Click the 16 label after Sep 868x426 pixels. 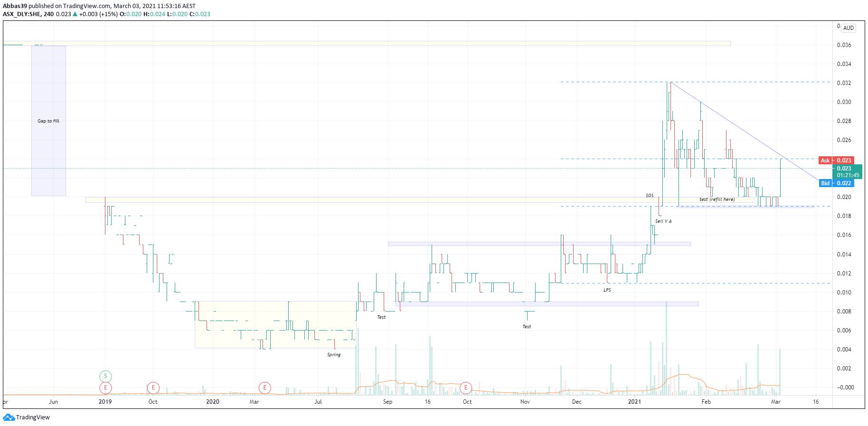click(428, 402)
